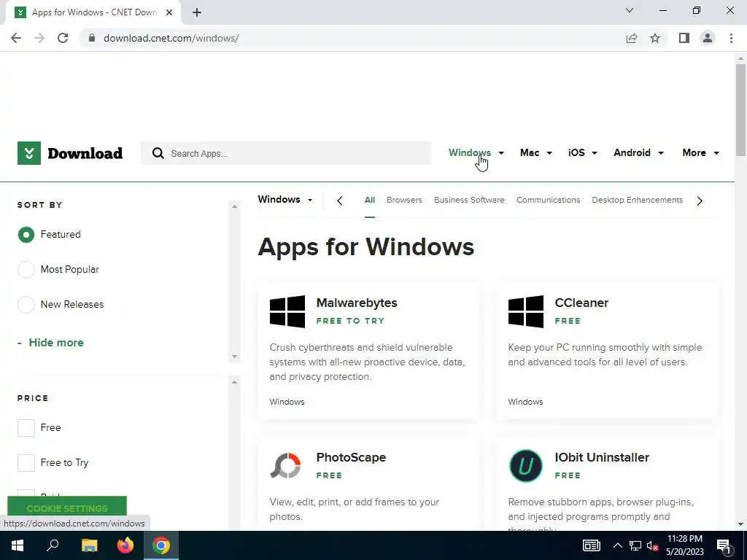Click the Malwarebytes Windows logo icon

click(x=287, y=311)
